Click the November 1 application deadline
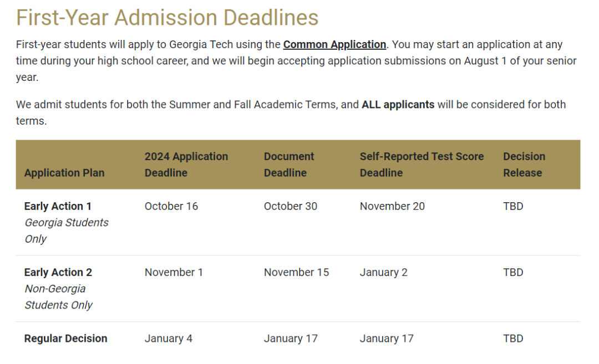599x364 pixels. [174, 272]
